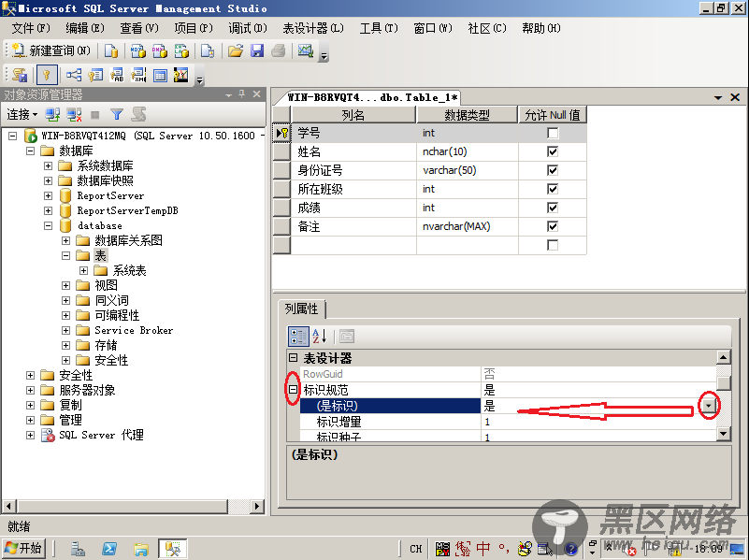Select the dbo.Table_1* document tab
The height and width of the screenshot is (560, 749).
372,97
